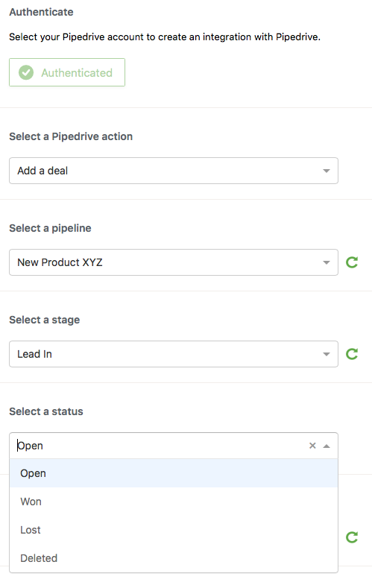372x588 pixels.
Task: Choose the Lost status option
Action: click(x=174, y=530)
